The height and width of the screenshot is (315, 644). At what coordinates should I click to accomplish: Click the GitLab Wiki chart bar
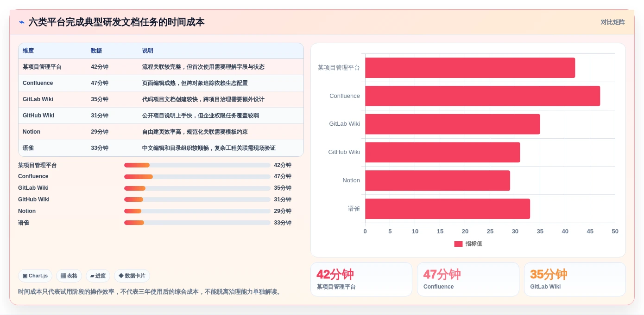click(453, 124)
